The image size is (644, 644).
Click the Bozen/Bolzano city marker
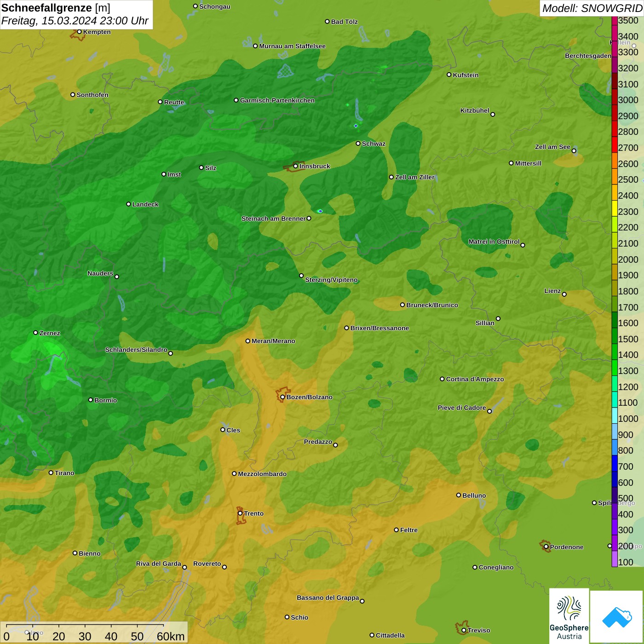tap(282, 397)
